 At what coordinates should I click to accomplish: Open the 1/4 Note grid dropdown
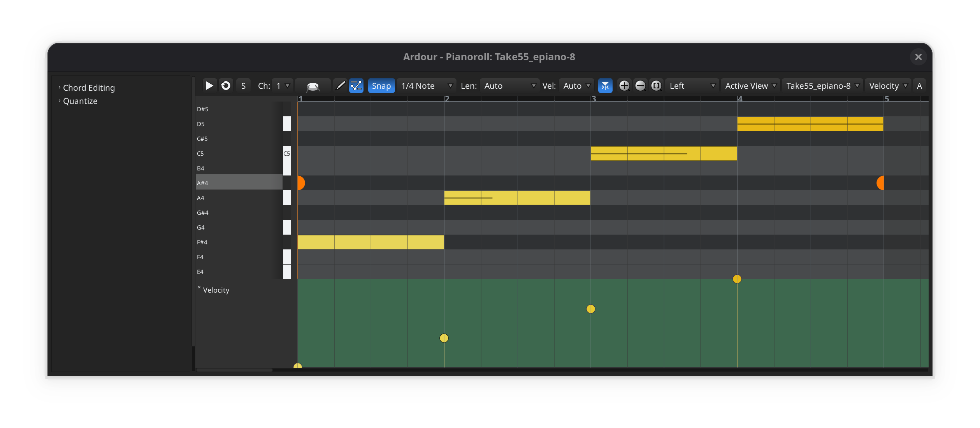(x=427, y=86)
